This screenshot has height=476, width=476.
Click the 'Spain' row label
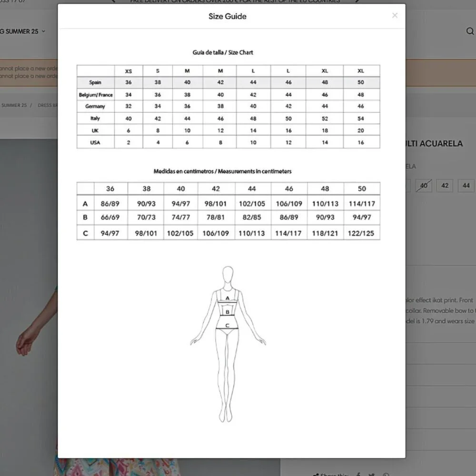[95, 82]
